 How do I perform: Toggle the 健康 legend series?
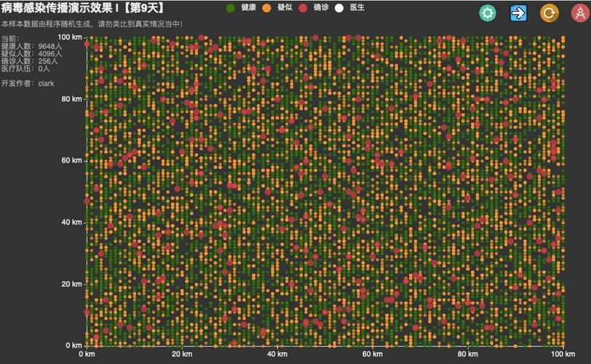pyautogui.click(x=241, y=7)
